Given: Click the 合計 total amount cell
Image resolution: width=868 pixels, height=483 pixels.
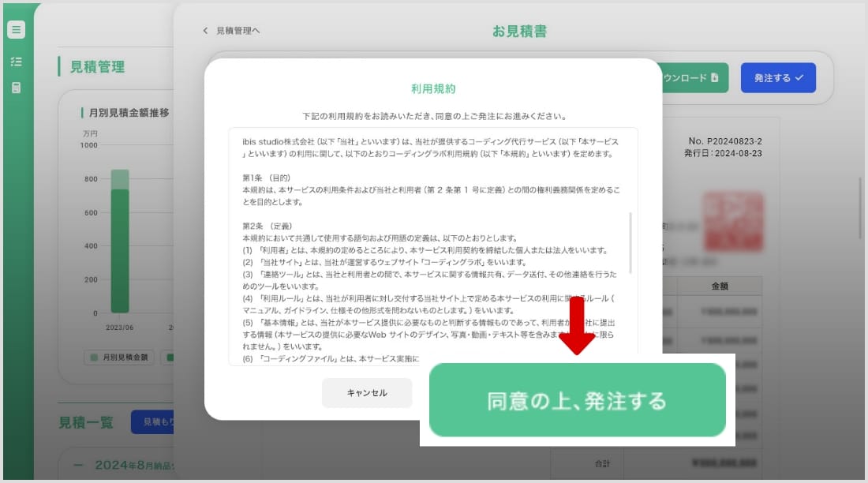Looking at the screenshot, I should pyautogui.click(x=725, y=464).
